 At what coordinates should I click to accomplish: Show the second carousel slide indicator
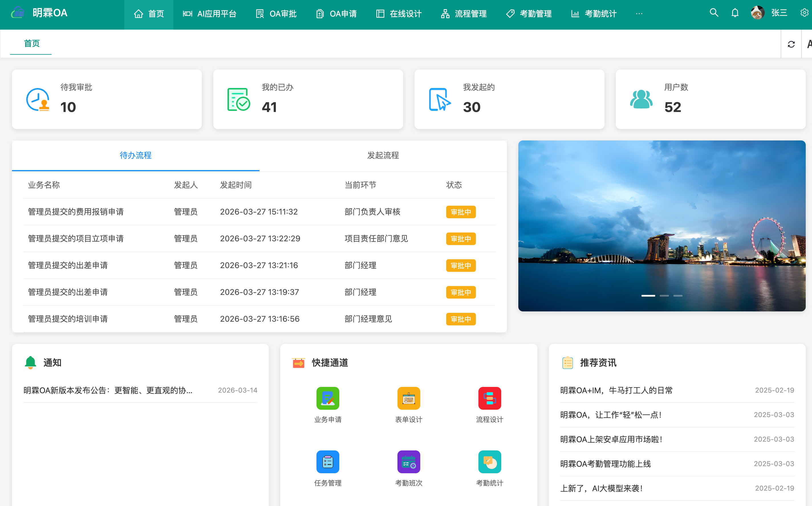tap(664, 296)
